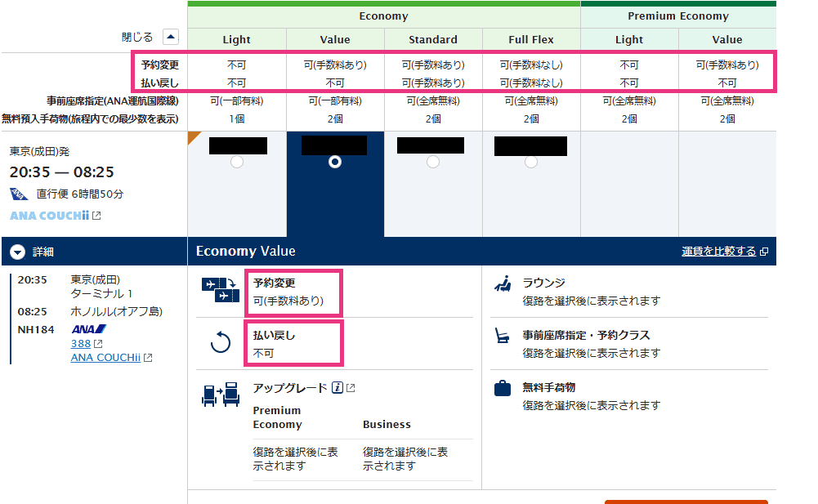The image size is (818, 504).
Task: Select the Economy Light fare radio button
Action: pyautogui.click(x=237, y=163)
